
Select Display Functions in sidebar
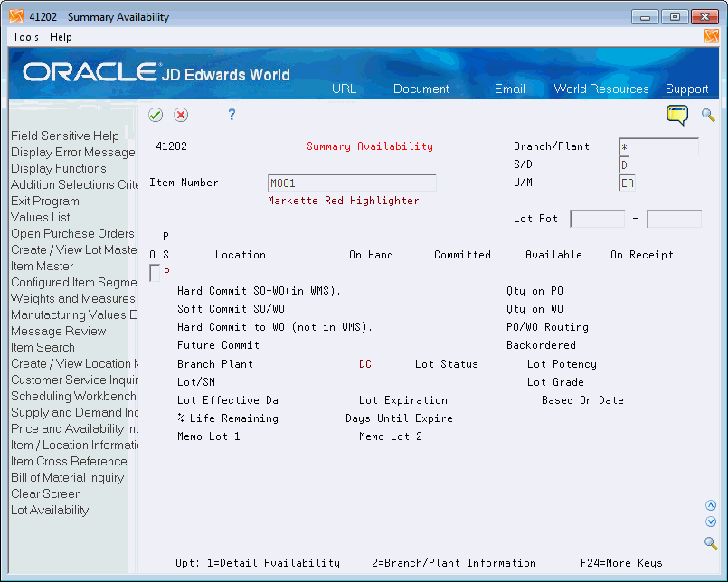pyautogui.click(x=59, y=168)
